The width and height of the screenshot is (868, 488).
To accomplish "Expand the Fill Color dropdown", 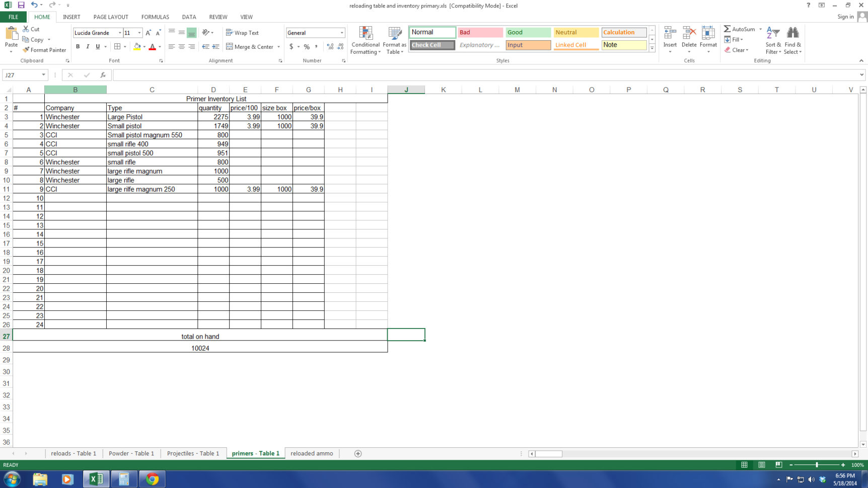I will click(144, 46).
